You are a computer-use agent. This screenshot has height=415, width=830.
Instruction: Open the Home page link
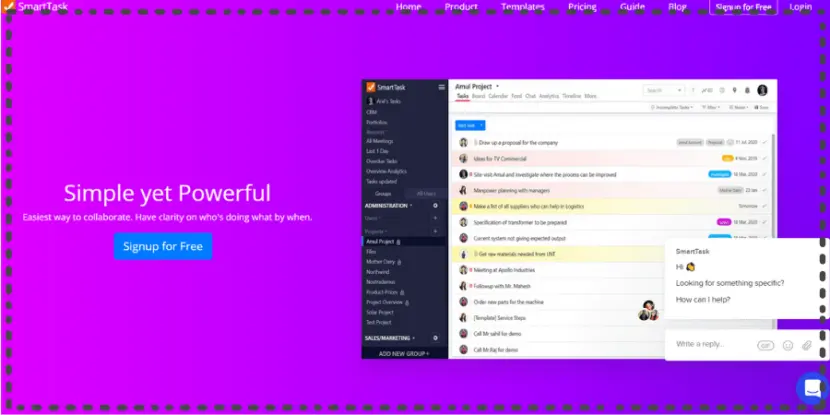tap(408, 7)
